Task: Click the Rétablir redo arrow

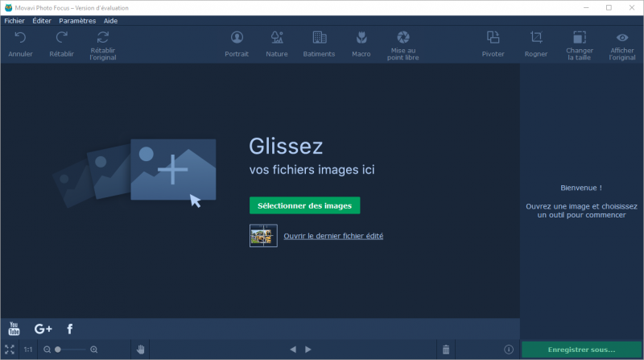Action: coord(61,38)
